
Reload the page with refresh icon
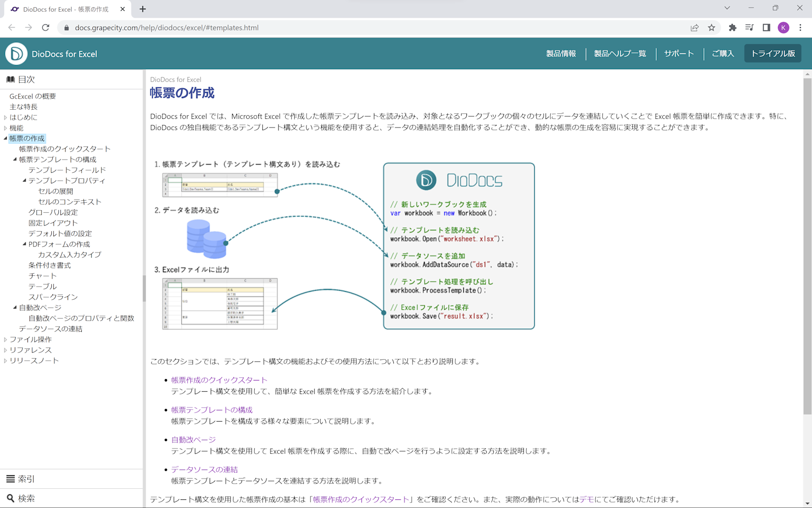(46, 27)
